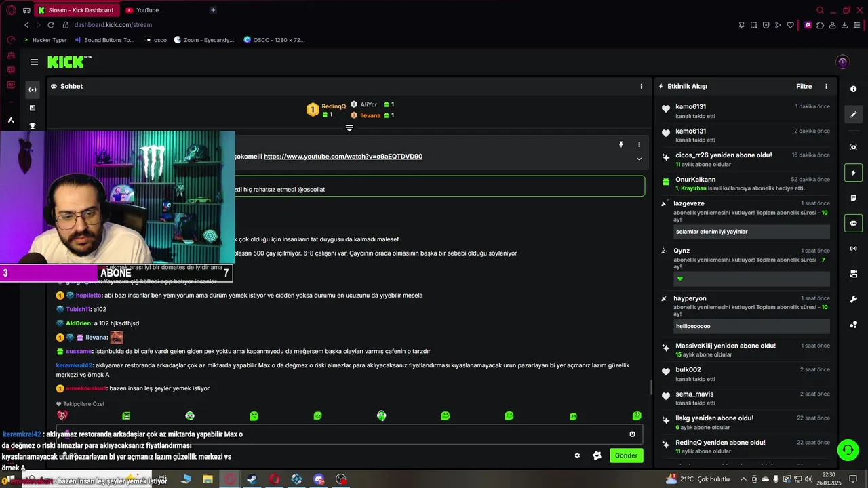Open the osco bookmark

click(155, 40)
